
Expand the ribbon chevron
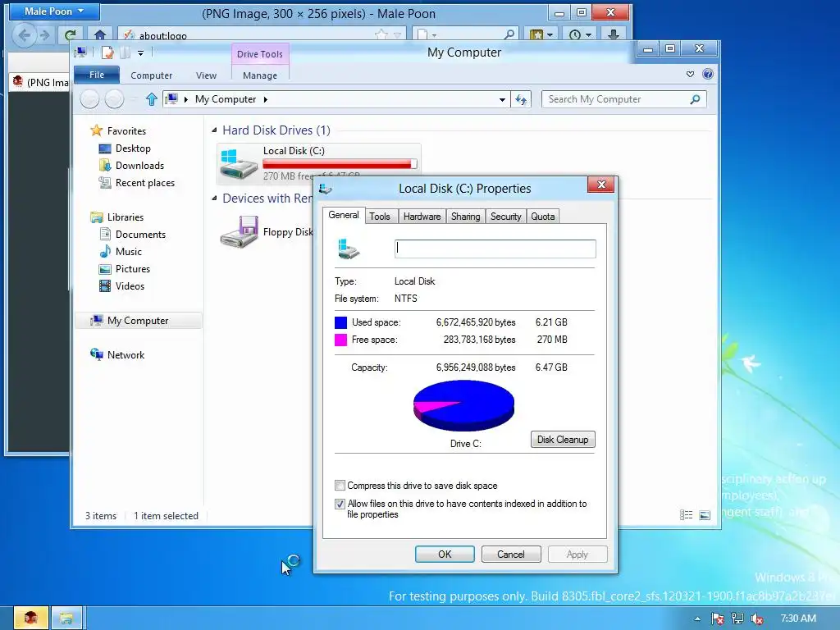[690, 74]
